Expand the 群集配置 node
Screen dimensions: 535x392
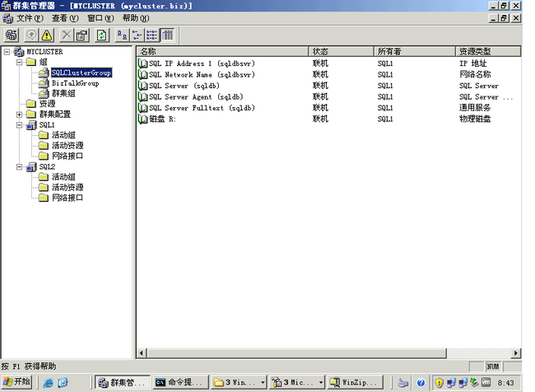[x=20, y=114]
